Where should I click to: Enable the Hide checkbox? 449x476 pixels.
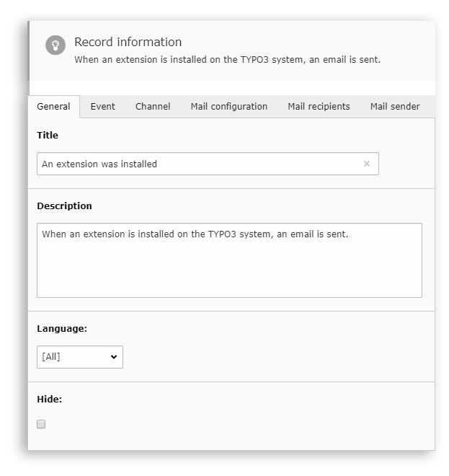click(41, 424)
